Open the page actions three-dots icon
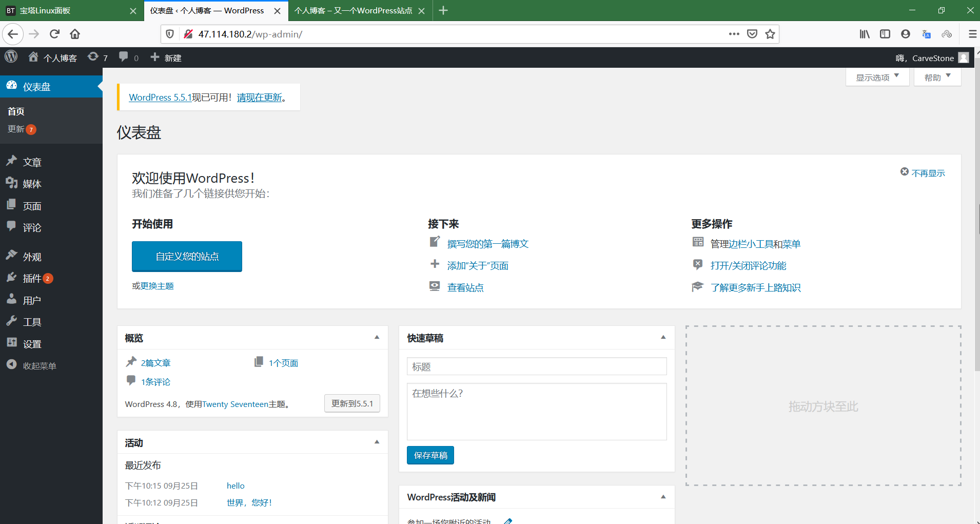Viewport: 980px width, 524px height. [x=734, y=34]
